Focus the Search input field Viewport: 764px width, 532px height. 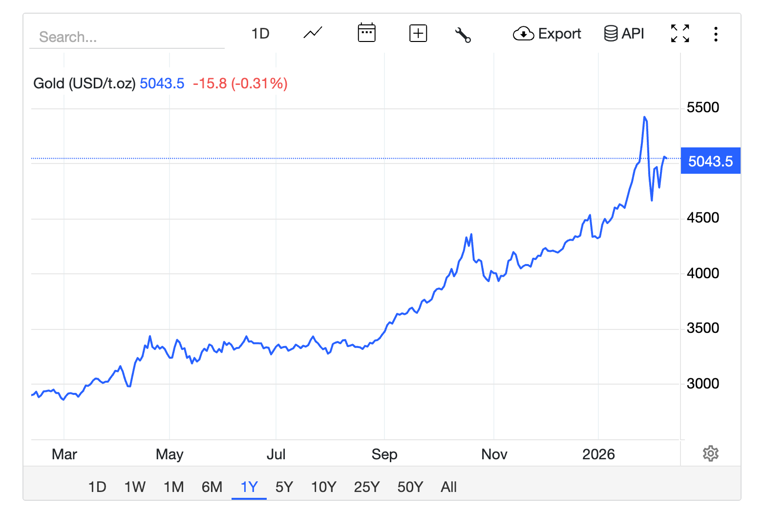point(127,37)
